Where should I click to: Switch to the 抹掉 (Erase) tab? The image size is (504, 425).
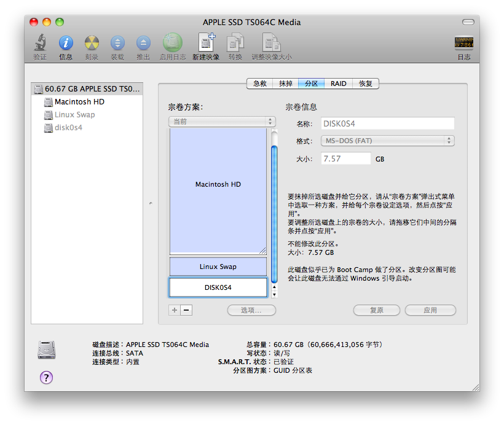tap(285, 84)
